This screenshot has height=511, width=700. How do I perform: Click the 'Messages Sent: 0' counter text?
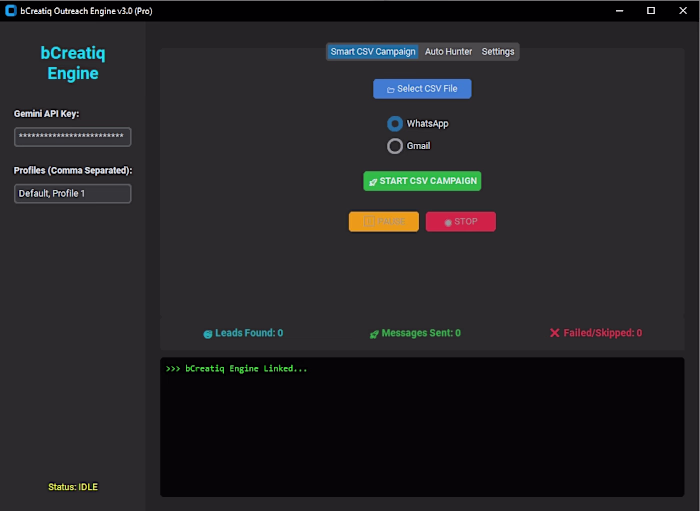tap(421, 333)
